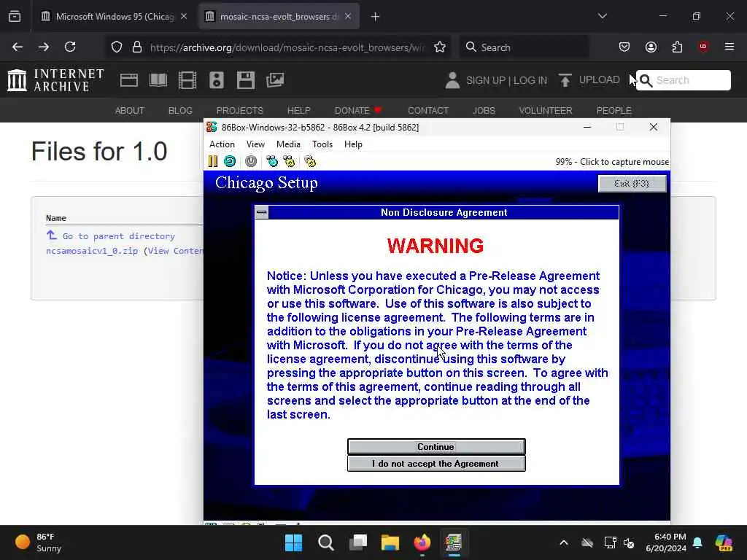Switch to the mosaic-ncsa-evolt_browsers tab
The width and height of the screenshot is (747, 560).
pos(279,17)
